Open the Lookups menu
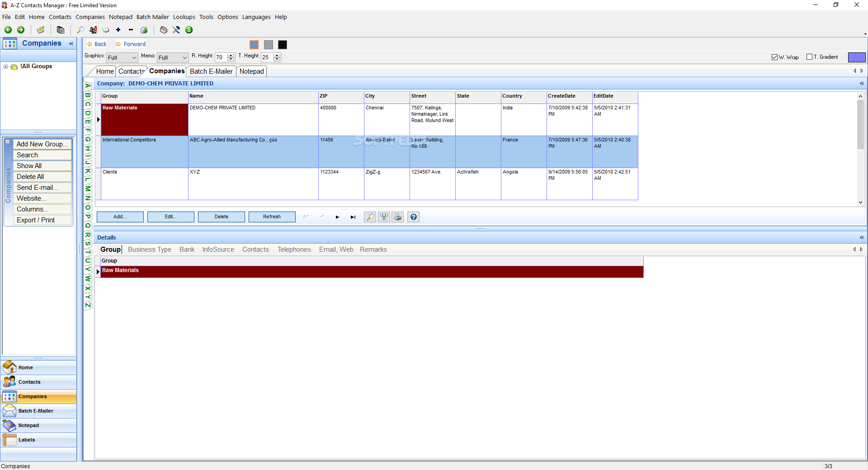 click(184, 17)
